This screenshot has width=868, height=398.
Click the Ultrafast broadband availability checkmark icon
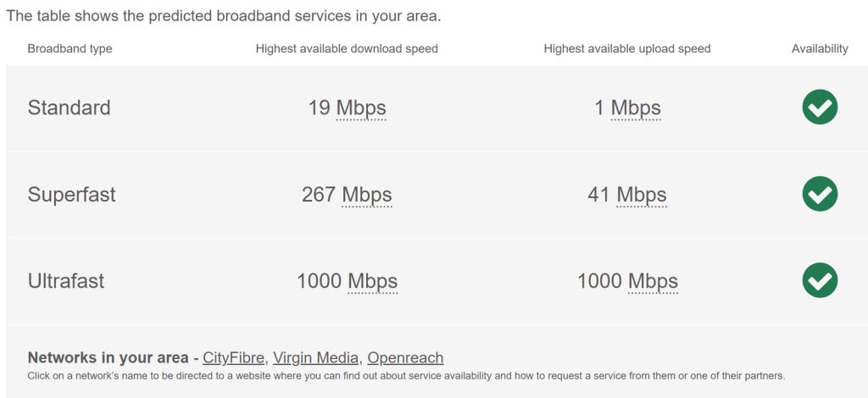pos(820,280)
